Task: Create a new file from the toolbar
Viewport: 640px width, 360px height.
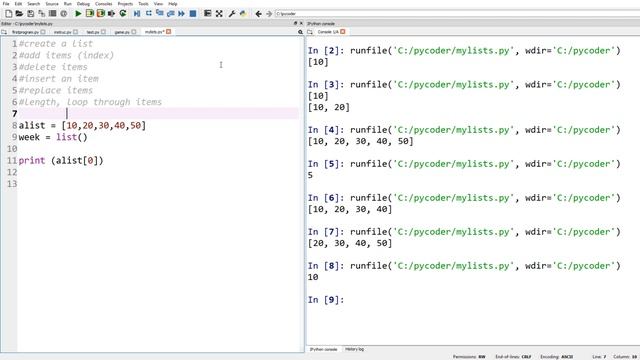Action: [x=9, y=13]
